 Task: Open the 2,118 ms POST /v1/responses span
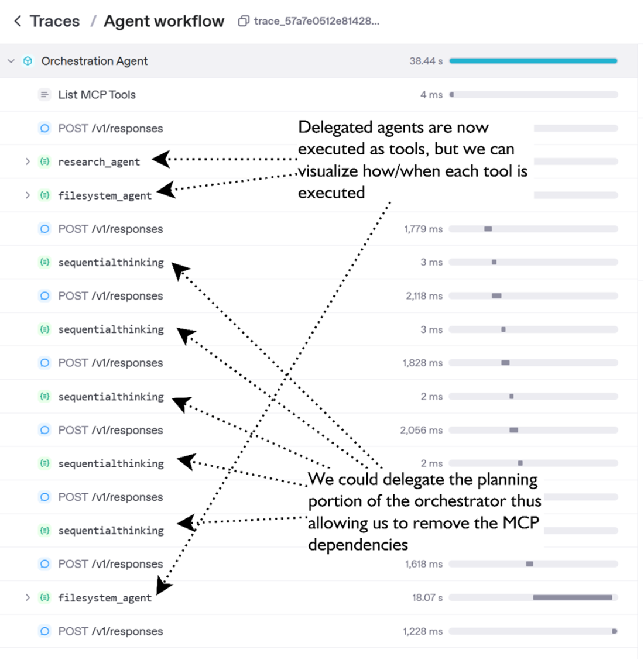point(110,296)
